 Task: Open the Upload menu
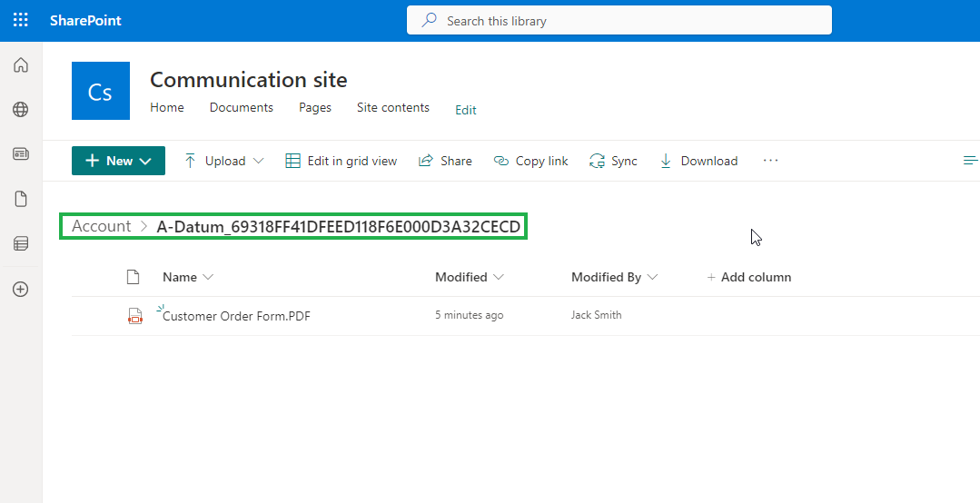224,162
